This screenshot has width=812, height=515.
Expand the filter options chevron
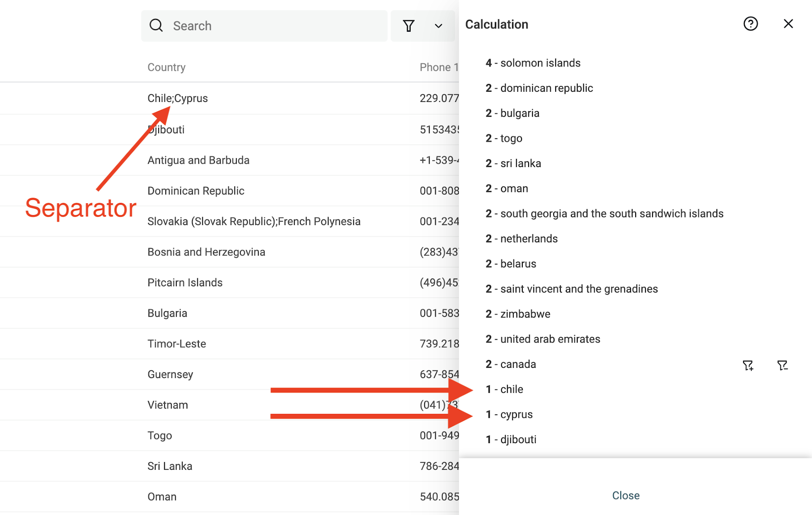coord(439,26)
